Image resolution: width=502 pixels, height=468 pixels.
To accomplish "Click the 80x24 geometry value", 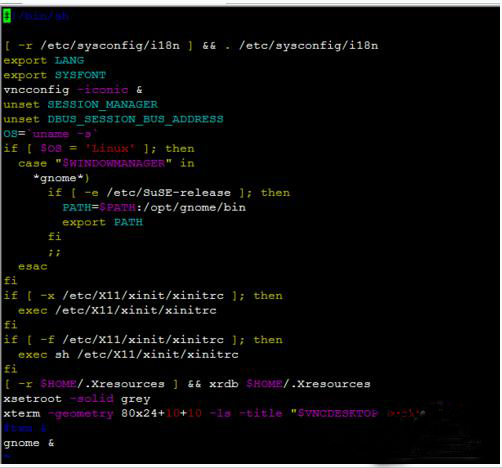I will tap(139, 413).
